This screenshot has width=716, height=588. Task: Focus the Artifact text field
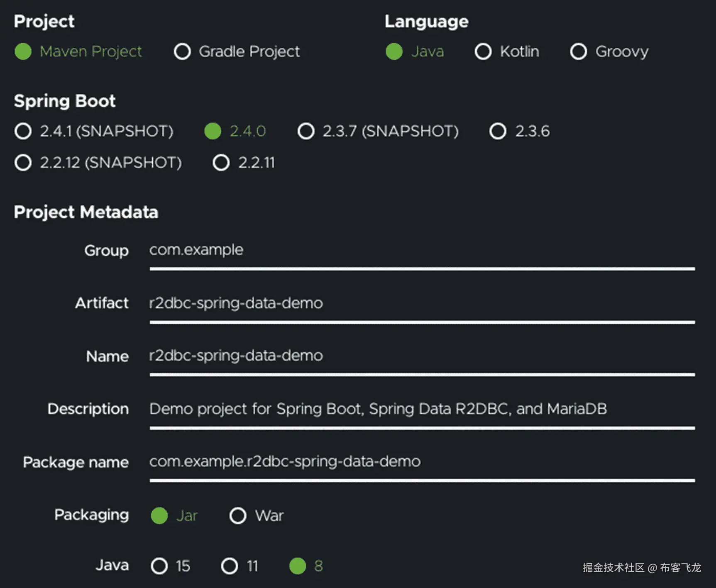pos(421,303)
